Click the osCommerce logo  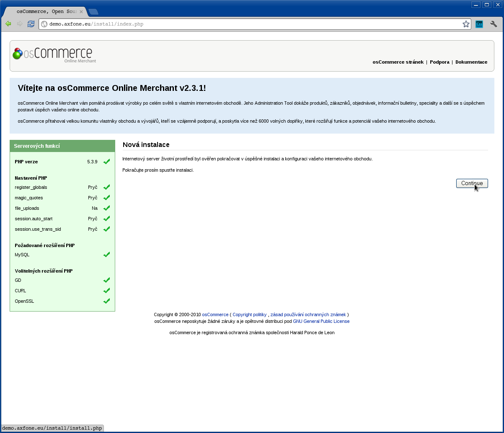(x=54, y=55)
